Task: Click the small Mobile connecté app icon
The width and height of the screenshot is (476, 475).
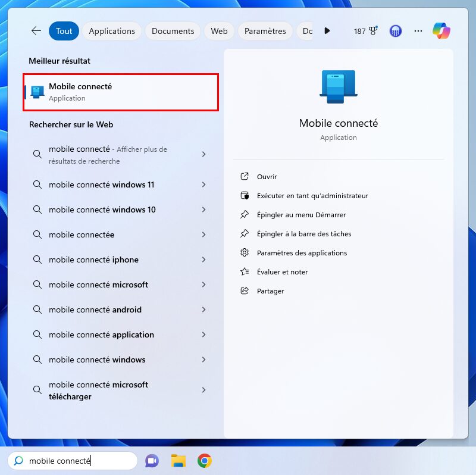Action: (37, 92)
